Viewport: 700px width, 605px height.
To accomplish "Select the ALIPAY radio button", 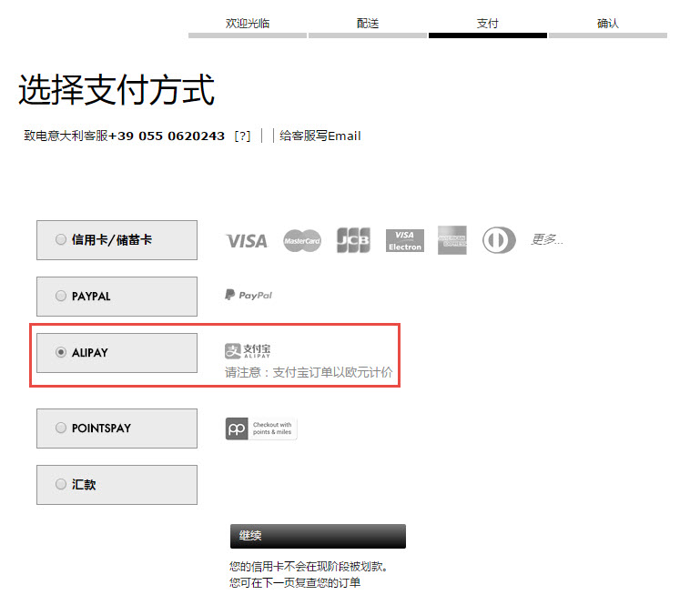I will coord(61,352).
